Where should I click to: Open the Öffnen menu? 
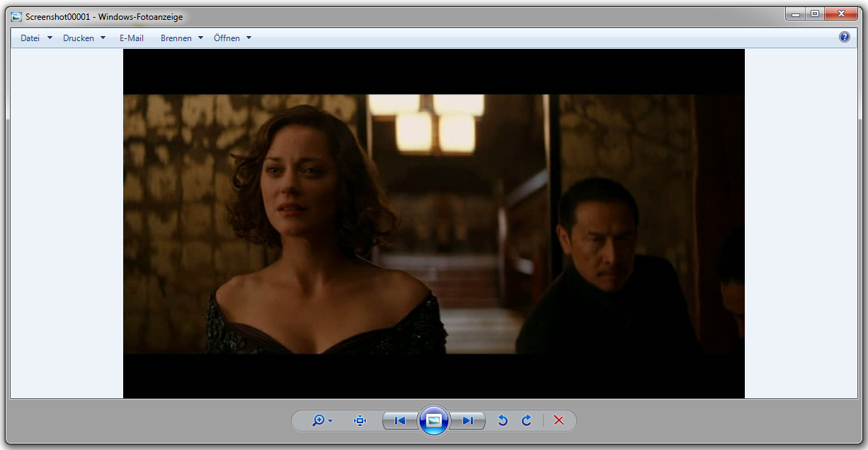click(x=227, y=38)
